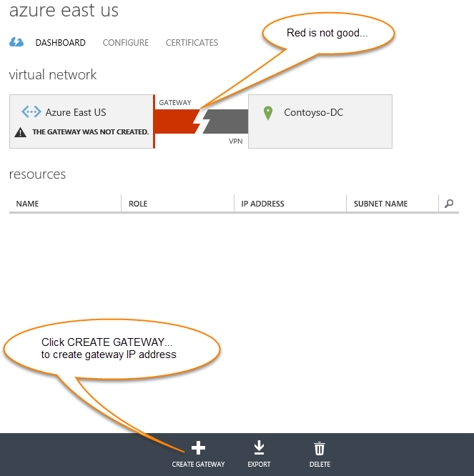Viewport: 474px width, 476px height.
Task: Click the CREATE GATEWAY plus icon
Action: (x=198, y=447)
